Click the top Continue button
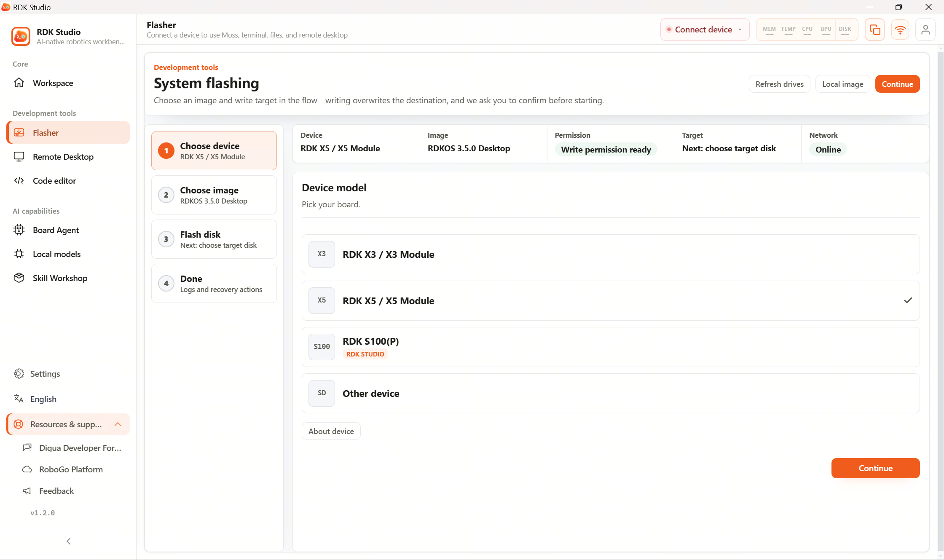944x560 pixels. [897, 84]
